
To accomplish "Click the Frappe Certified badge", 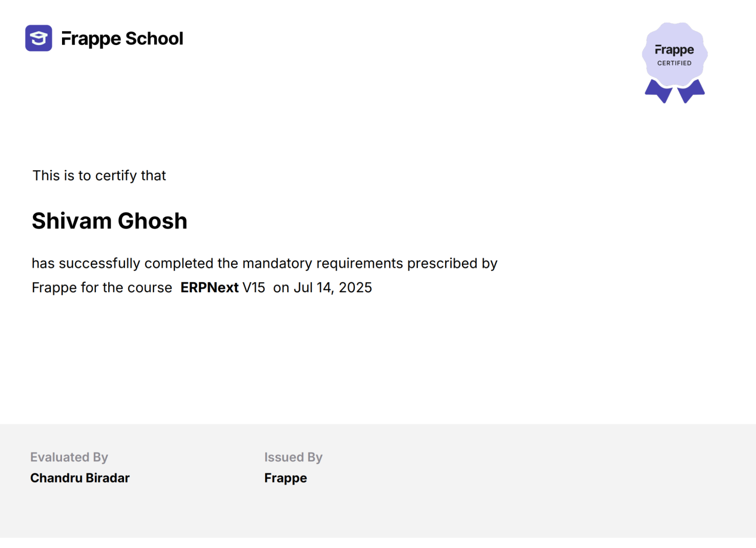I will point(675,63).
